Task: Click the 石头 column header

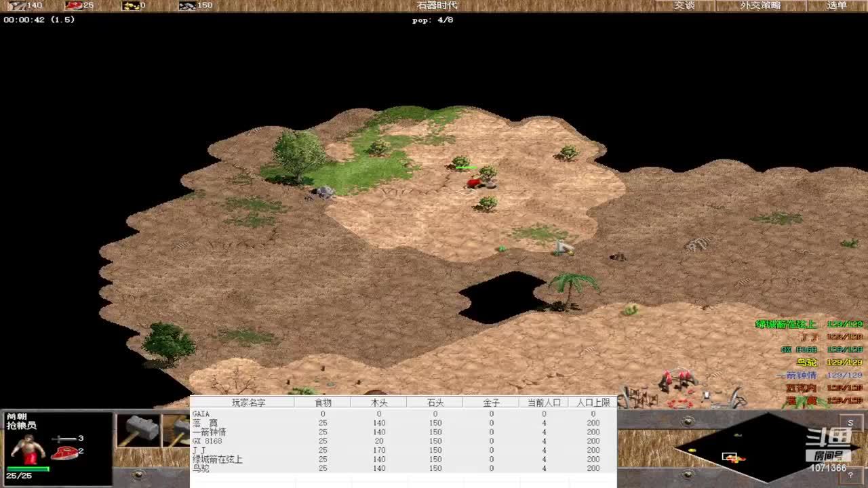Action: point(435,403)
